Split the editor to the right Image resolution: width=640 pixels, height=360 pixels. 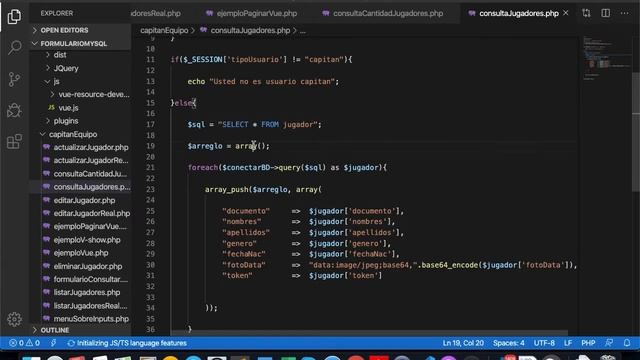pos(606,13)
